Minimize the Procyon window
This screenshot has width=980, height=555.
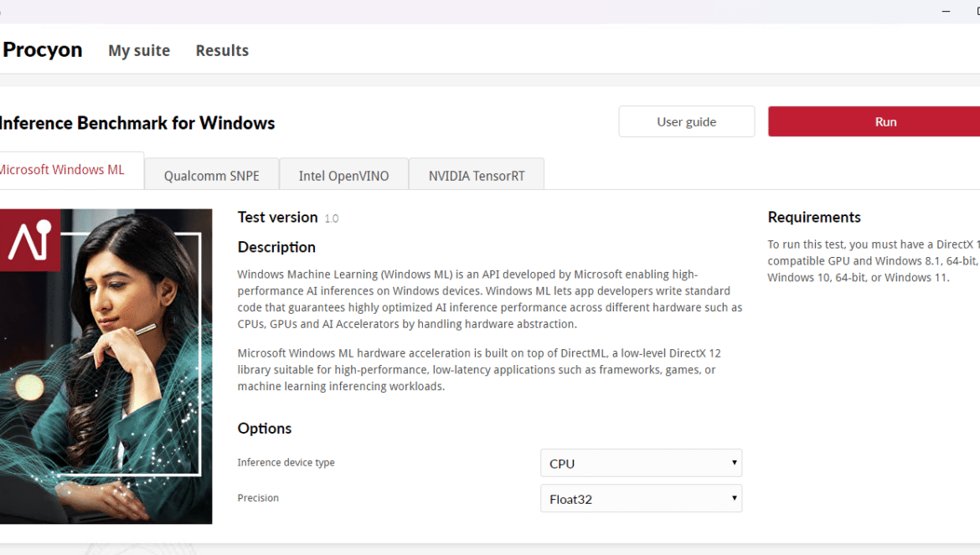pyautogui.click(x=946, y=11)
